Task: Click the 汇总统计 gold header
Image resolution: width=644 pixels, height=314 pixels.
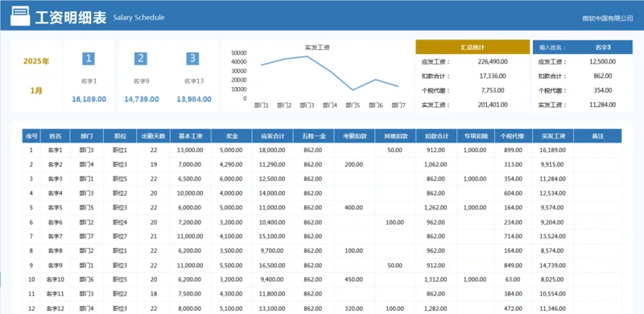Action: (x=473, y=48)
